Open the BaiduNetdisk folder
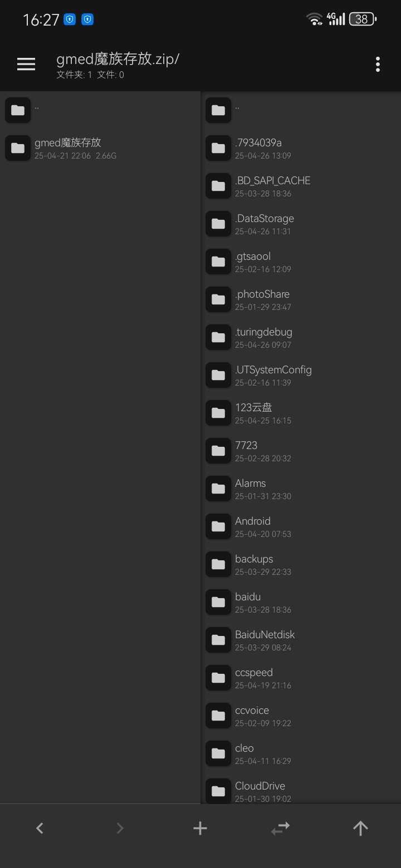This screenshot has height=868, width=401. pyautogui.click(x=301, y=640)
